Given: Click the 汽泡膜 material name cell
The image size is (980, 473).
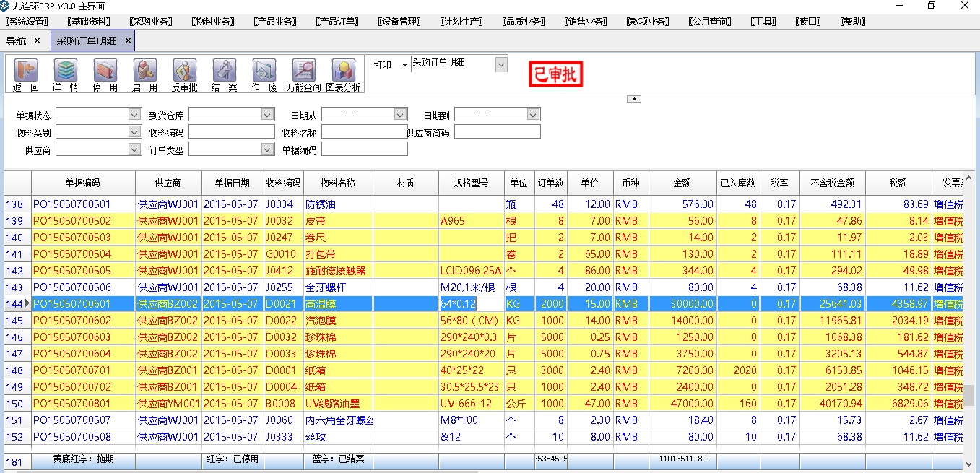Looking at the screenshot, I should pos(338,321).
